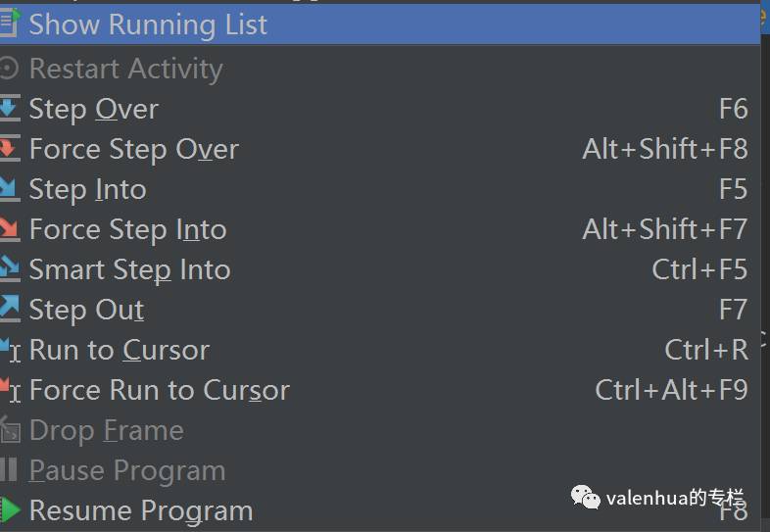This screenshot has width=770, height=532.
Task: Click the Show Running List icon
Action: tap(10, 24)
